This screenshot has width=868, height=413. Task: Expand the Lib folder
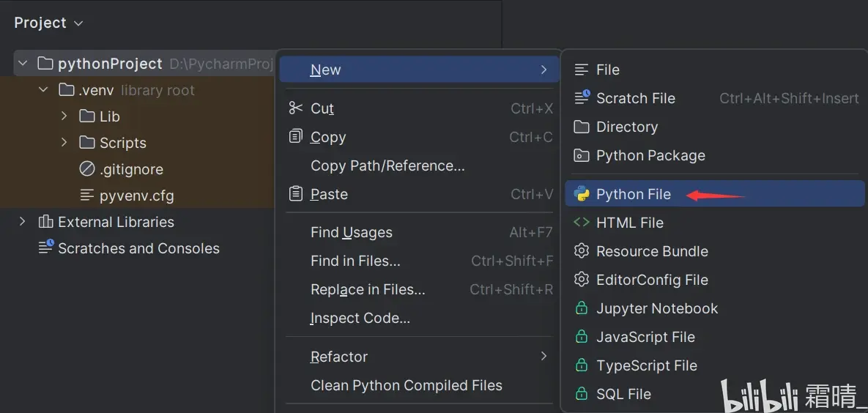click(x=64, y=116)
